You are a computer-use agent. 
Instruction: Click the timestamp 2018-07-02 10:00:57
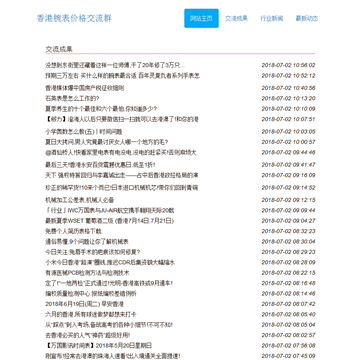[288, 142]
